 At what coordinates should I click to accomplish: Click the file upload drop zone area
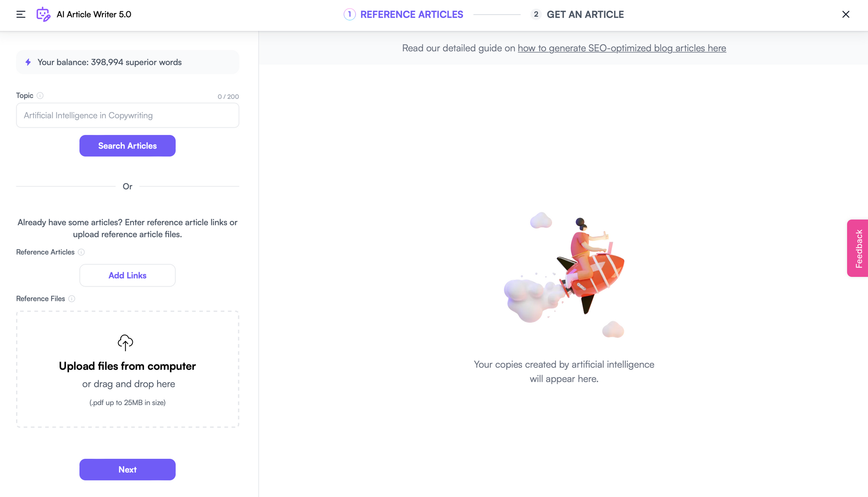(127, 368)
